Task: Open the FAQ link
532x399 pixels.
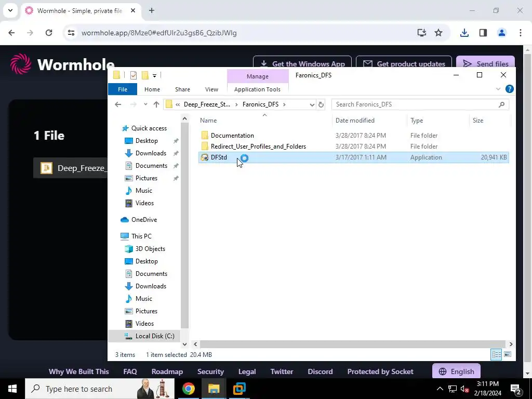Action: tap(130, 371)
